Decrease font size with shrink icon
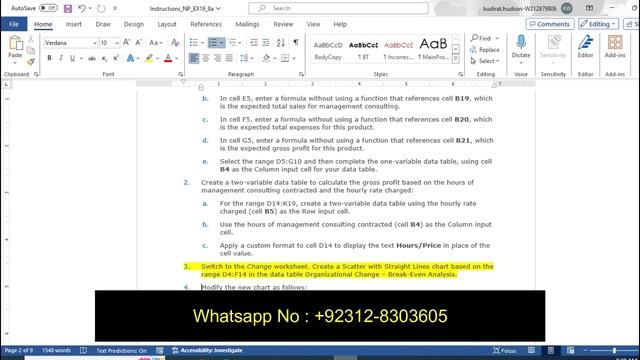 pos(139,42)
